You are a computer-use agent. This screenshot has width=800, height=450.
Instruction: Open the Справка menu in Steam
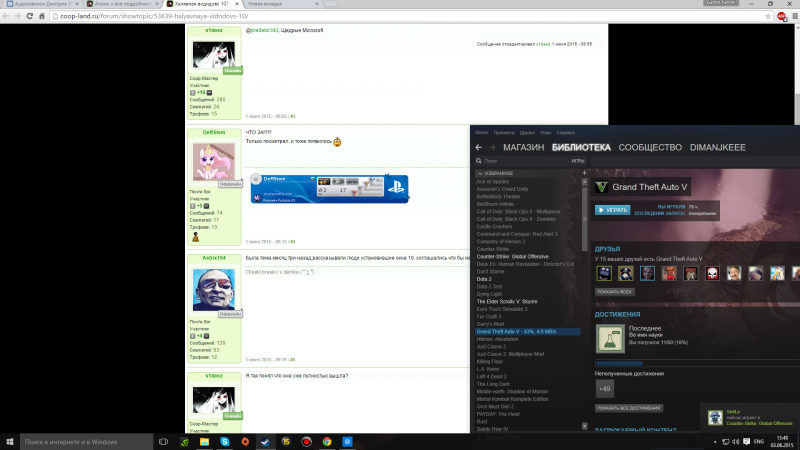point(565,133)
